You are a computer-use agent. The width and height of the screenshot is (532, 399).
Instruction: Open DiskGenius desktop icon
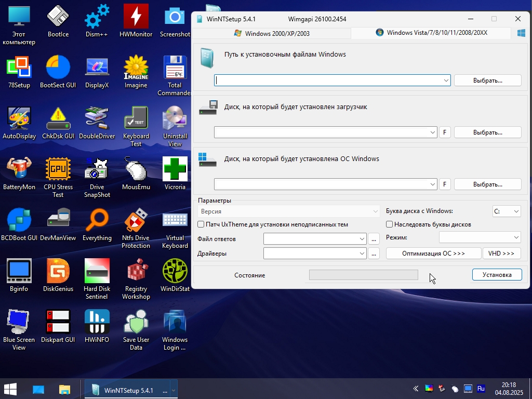(58, 275)
